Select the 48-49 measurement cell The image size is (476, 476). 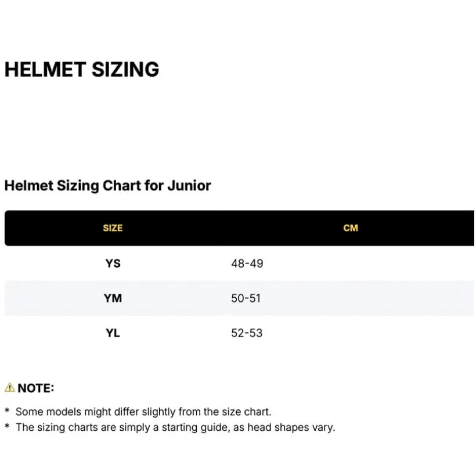[247, 264]
